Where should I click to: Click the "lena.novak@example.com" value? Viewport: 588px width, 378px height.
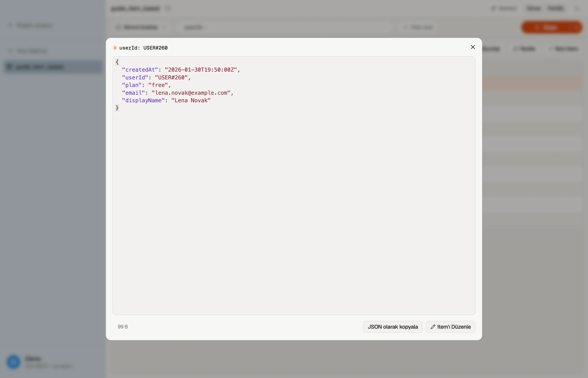coord(191,93)
